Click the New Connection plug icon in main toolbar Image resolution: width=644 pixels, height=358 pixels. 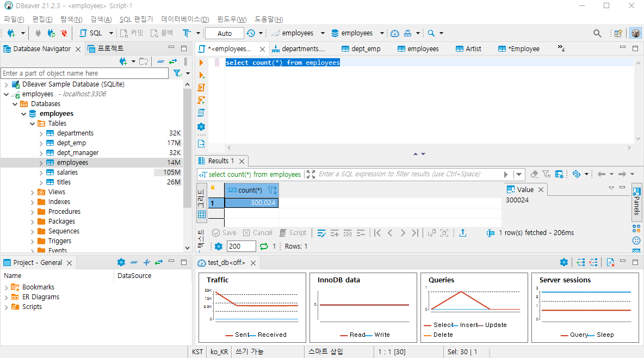[x=11, y=33]
